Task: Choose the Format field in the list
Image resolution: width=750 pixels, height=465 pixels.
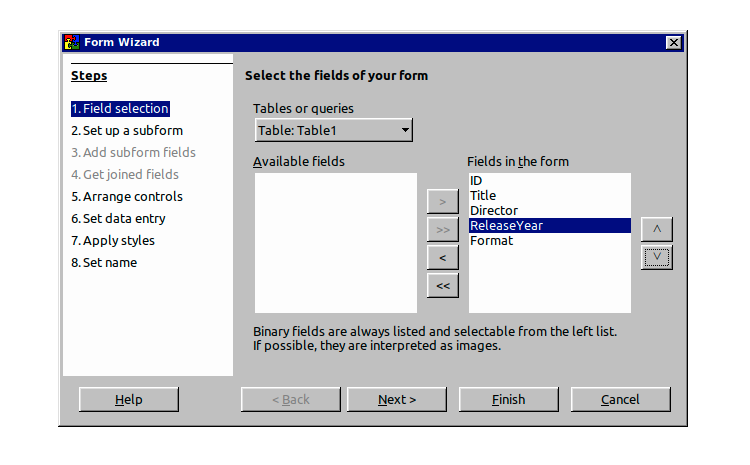Action: tap(491, 241)
